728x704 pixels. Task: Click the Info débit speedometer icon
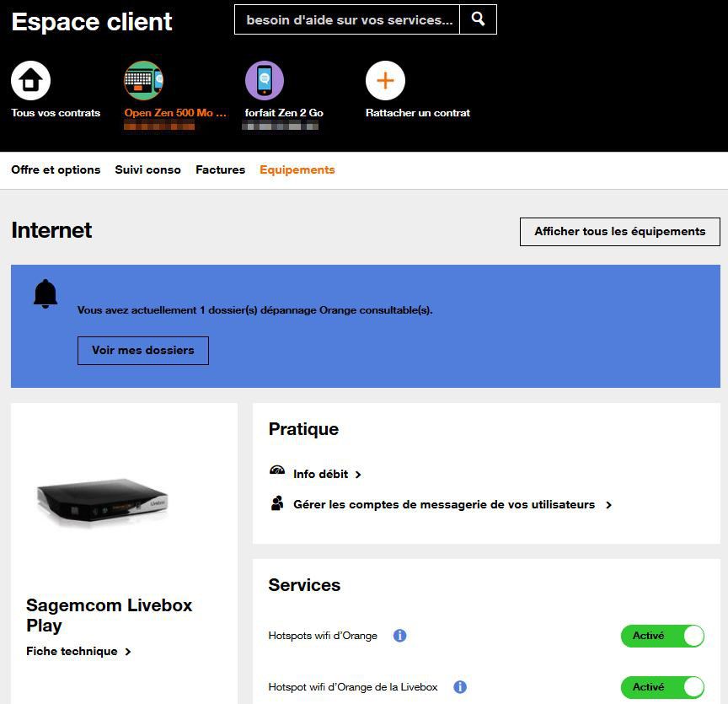point(277,472)
